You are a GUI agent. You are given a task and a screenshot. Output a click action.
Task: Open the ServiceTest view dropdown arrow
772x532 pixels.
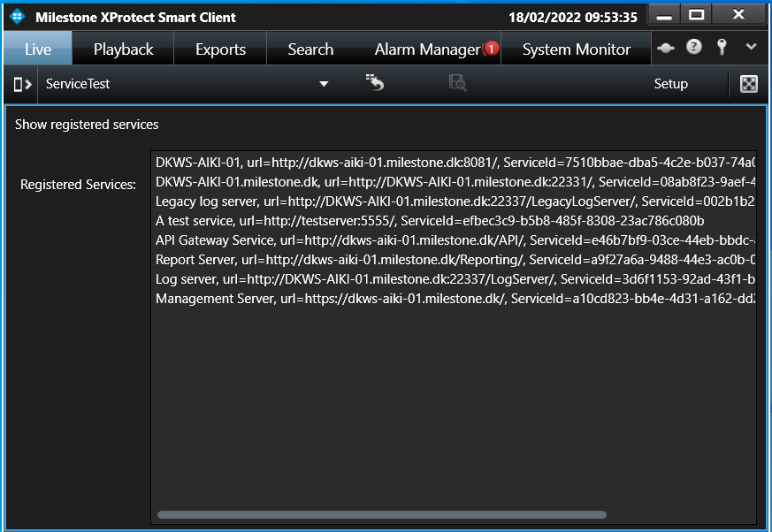[324, 84]
